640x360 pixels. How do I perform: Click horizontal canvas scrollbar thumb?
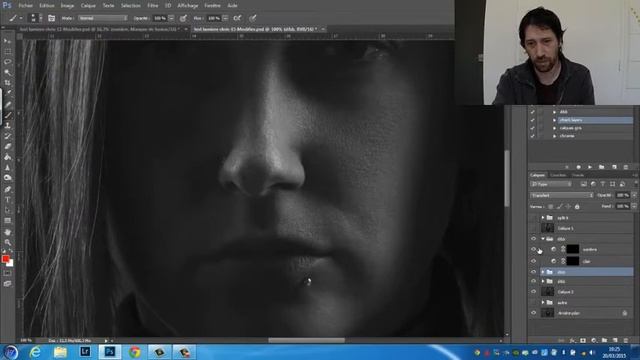pos(306,340)
